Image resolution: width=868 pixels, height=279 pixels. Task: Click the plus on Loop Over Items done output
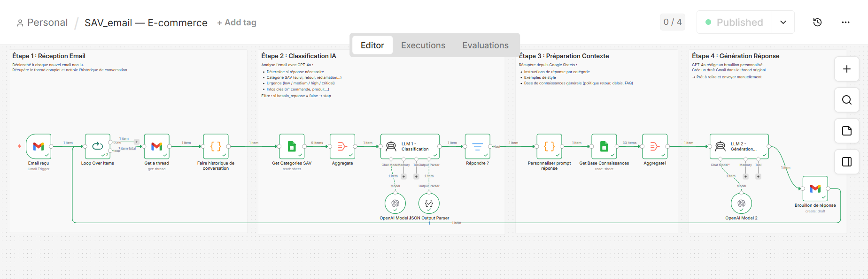(137, 142)
